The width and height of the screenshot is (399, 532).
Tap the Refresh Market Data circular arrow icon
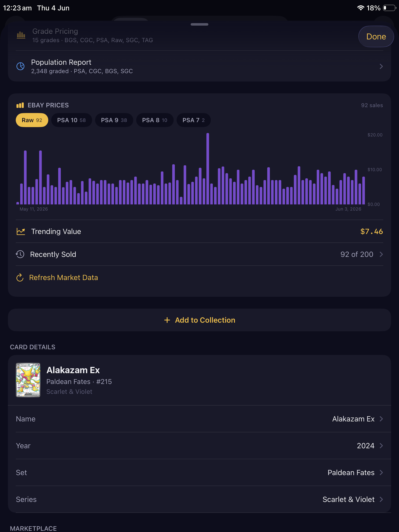click(x=20, y=277)
